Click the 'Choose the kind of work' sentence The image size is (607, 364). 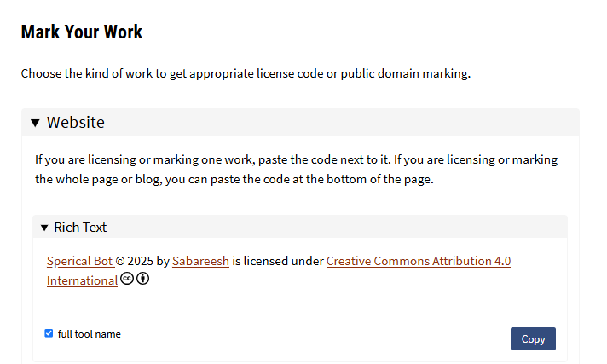pyautogui.click(x=246, y=73)
